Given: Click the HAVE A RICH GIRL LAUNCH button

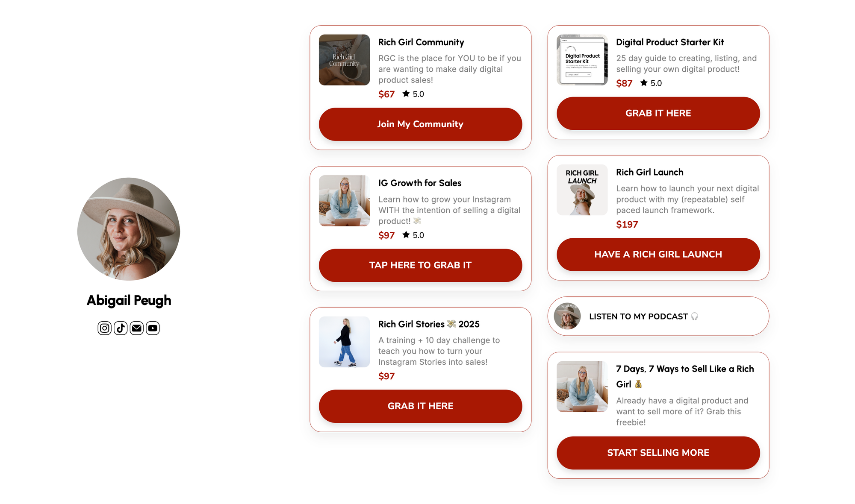Looking at the screenshot, I should coord(658,255).
